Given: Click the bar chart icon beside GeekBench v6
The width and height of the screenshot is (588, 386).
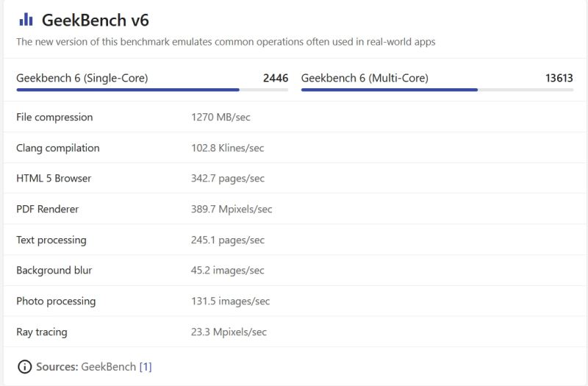Looking at the screenshot, I should 26,20.
